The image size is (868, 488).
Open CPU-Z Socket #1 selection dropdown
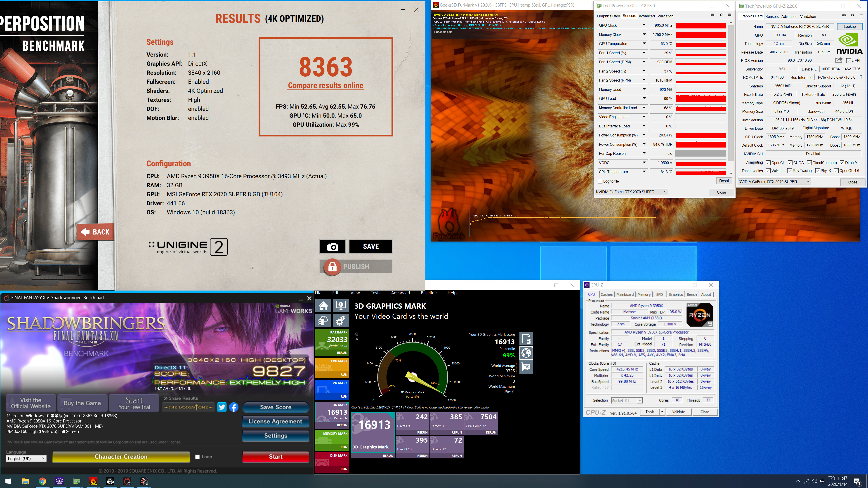pos(627,400)
